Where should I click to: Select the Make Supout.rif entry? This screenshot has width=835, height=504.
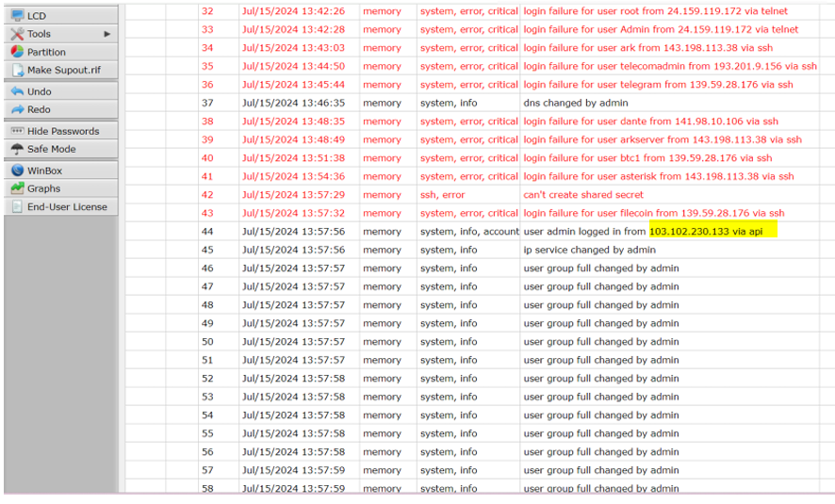pyautogui.click(x=60, y=70)
